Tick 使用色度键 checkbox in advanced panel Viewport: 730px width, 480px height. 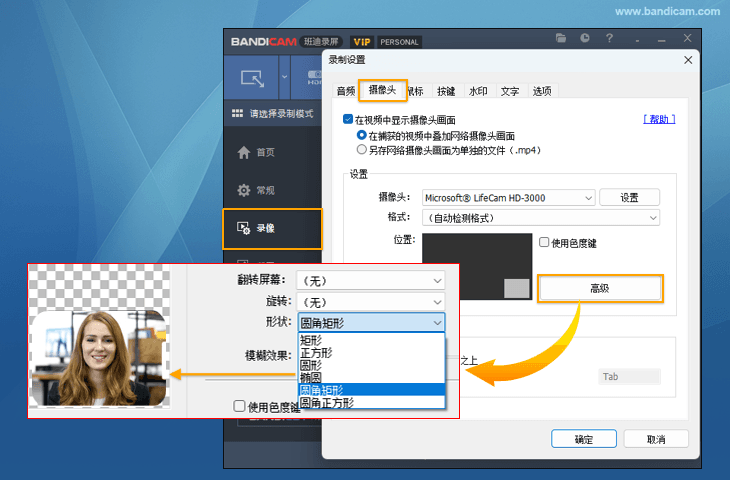coord(239,406)
